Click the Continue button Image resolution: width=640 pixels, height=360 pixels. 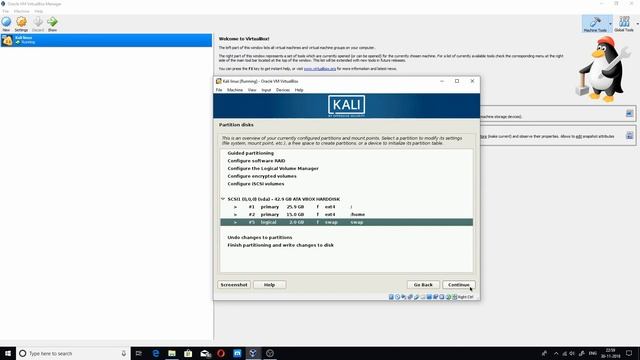coord(459,284)
